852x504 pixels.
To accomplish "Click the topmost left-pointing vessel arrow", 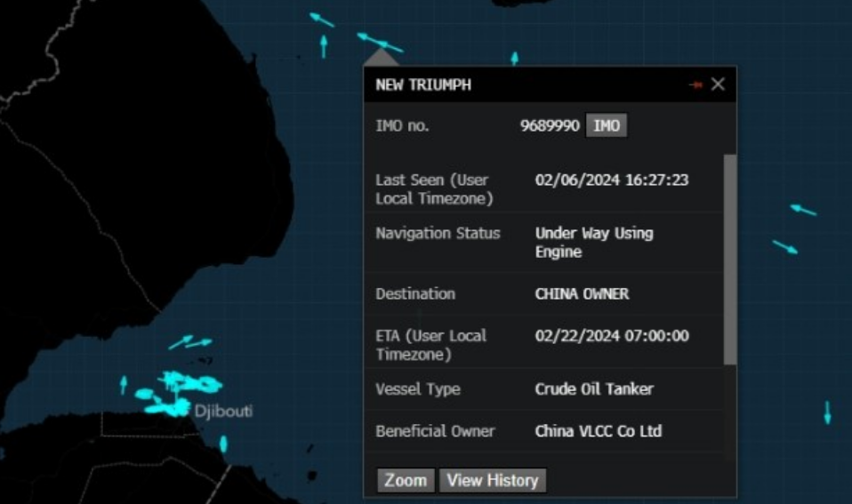I will pos(321,20).
